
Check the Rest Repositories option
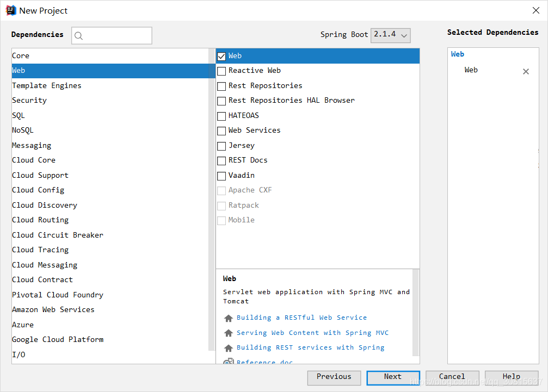pyautogui.click(x=221, y=86)
